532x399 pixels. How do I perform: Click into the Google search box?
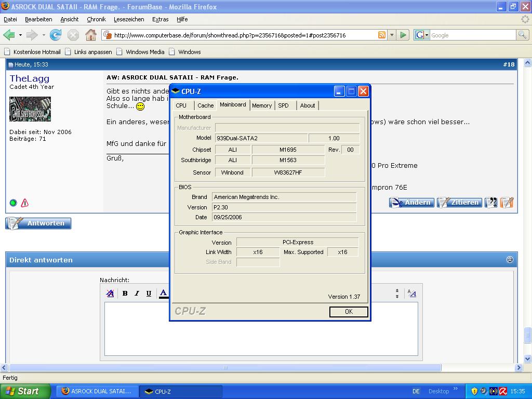[473, 35]
